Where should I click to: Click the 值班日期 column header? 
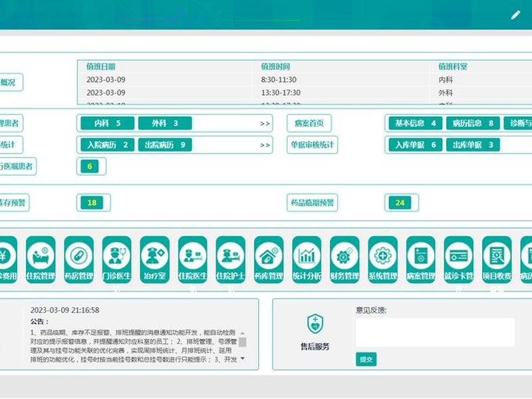(101, 66)
